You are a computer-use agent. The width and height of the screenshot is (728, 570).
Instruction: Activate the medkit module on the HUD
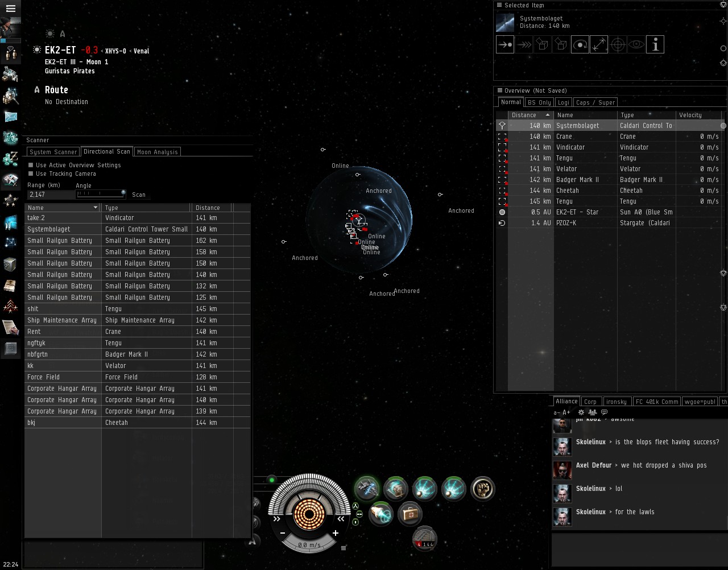pyautogui.click(x=410, y=514)
